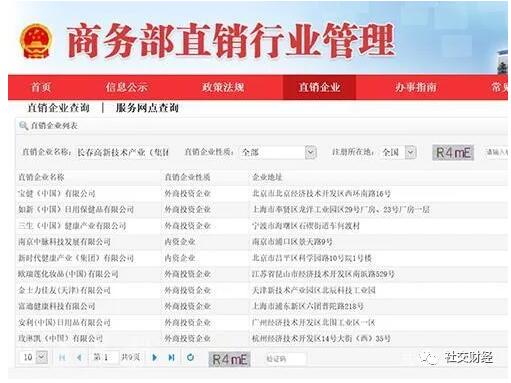Open the 信息公示 menu tab
This screenshot has height=383, width=511.
coord(126,87)
